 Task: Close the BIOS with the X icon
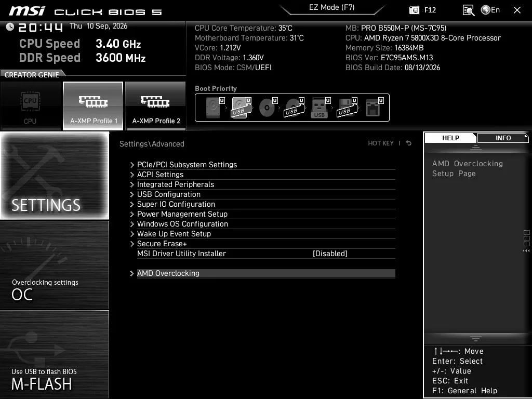pos(517,10)
